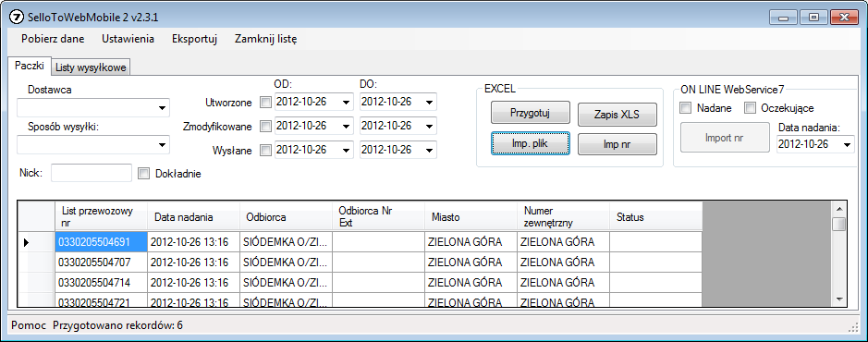The width and height of the screenshot is (868, 342).
Task: Click the Odbiorca Nr Ext column header
Action: pyautogui.click(x=379, y=217)
